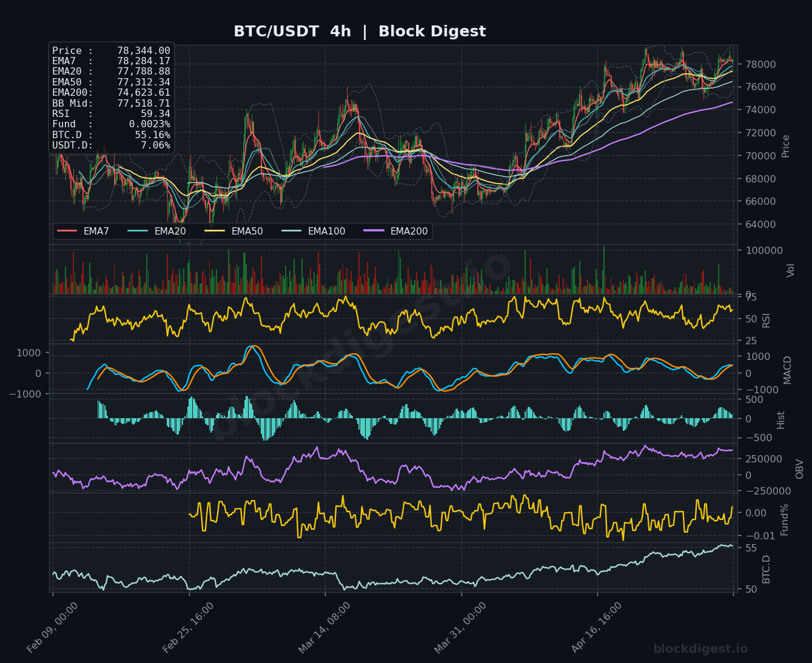Click the 64000 price tick
This screenshot has height=663, width=812.
click(760, 224)
